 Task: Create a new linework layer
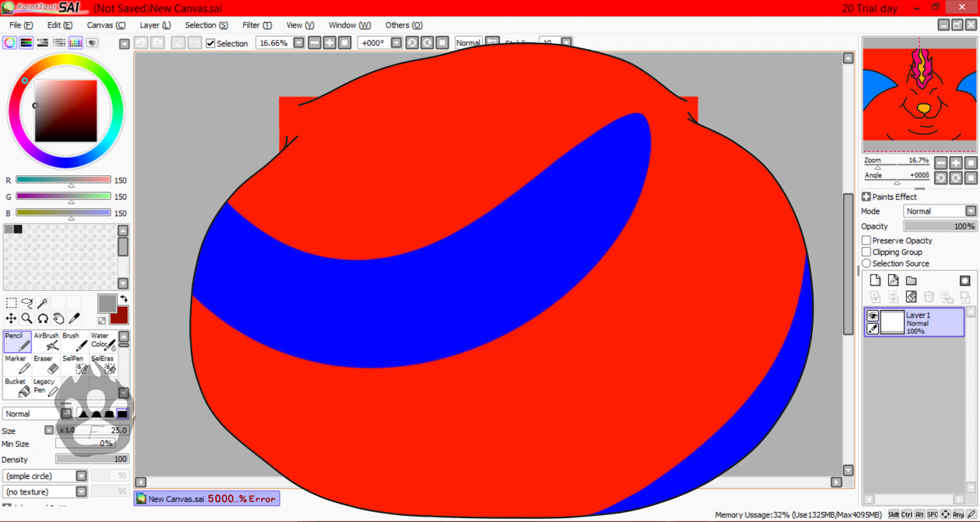893,281
